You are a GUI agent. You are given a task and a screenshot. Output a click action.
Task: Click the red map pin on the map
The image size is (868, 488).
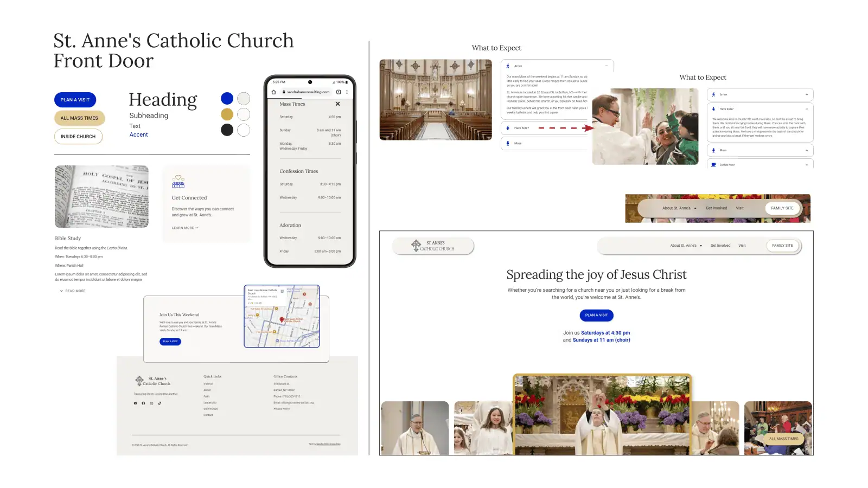282,319
